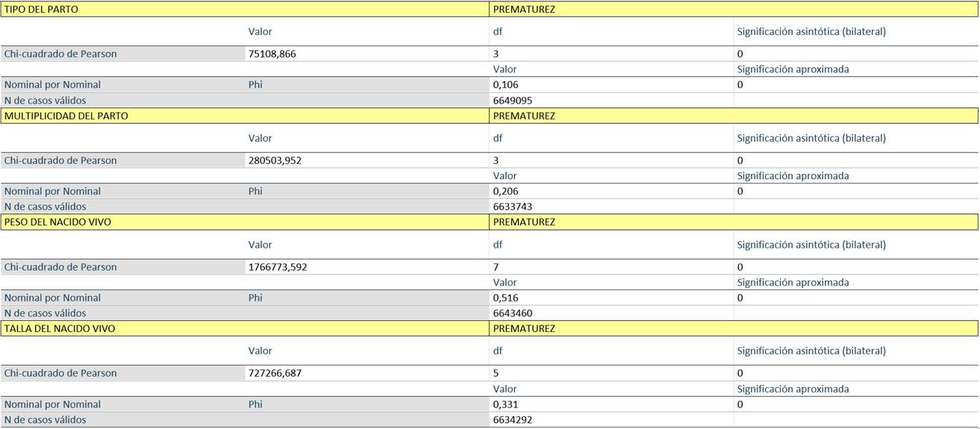This screenshot has width=980, height=429.
Task: Select the valid cases cell 6643460
Action: point(513,313)
